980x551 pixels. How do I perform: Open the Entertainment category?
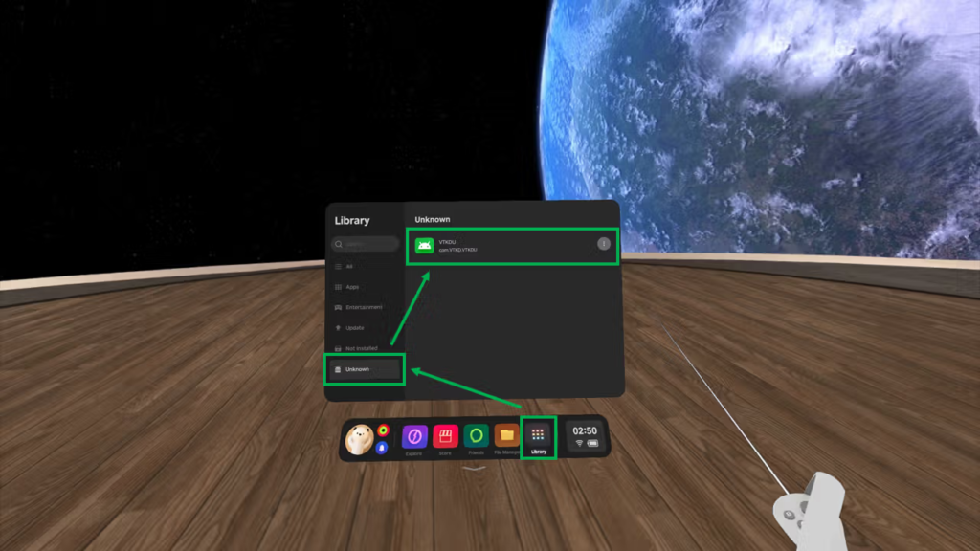[363, 307]
